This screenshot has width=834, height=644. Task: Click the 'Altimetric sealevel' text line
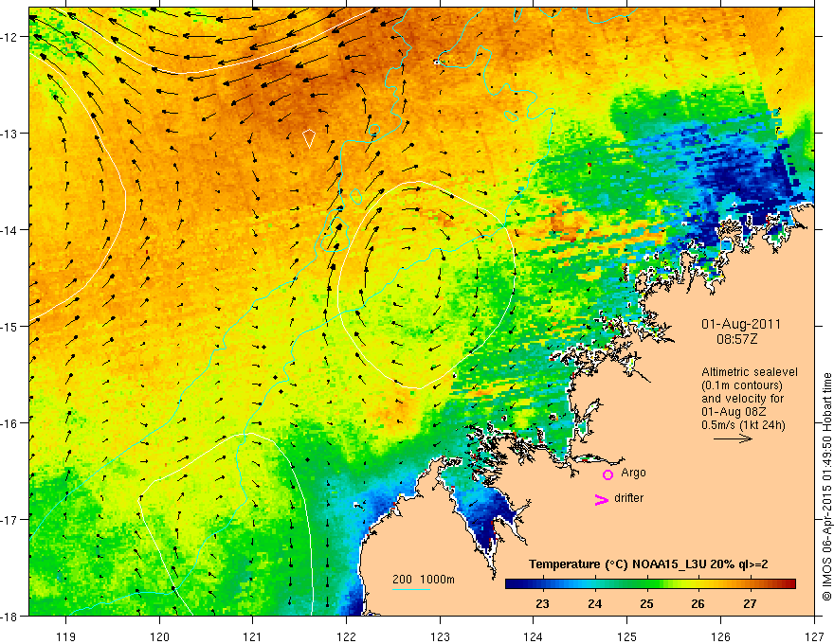tap(750, 372)
